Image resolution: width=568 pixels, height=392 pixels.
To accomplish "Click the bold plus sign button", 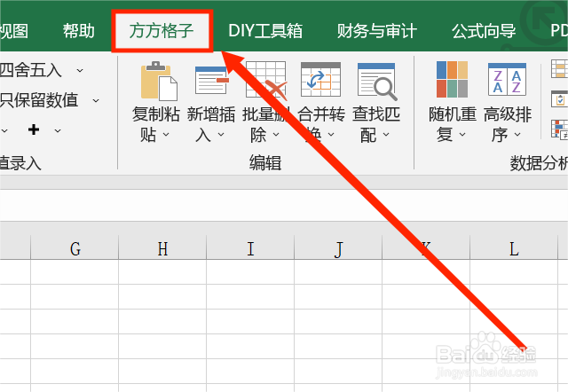I will pyautogui.click(x=34, y=129).
